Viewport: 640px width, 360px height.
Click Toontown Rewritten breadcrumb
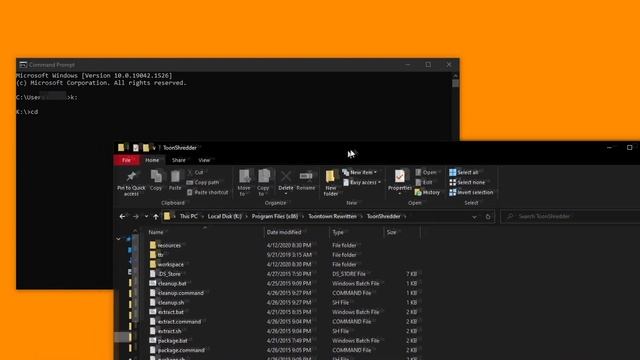pos(332,216)
